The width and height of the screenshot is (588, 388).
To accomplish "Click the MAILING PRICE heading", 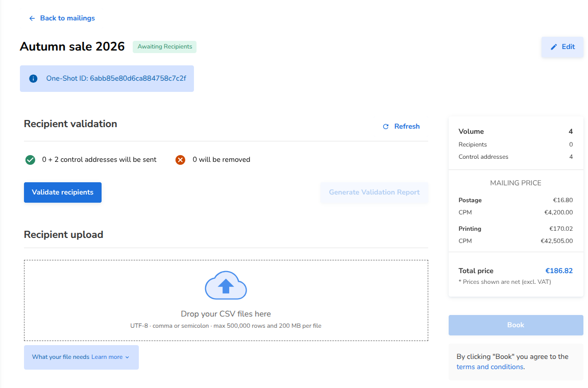I will coord(516,183).
